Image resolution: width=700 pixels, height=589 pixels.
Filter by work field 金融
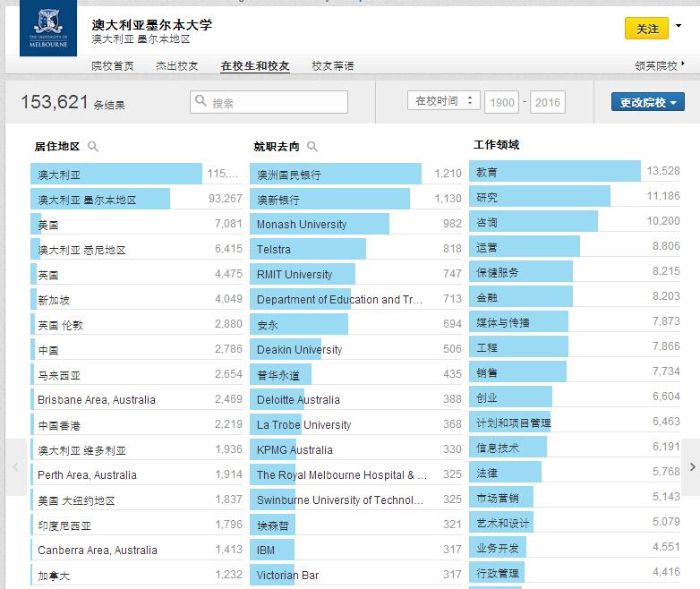tap(575, 296)
